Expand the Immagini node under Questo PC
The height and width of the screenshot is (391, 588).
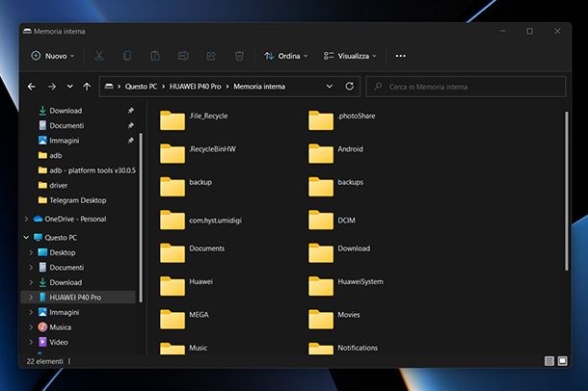[31, 312]
